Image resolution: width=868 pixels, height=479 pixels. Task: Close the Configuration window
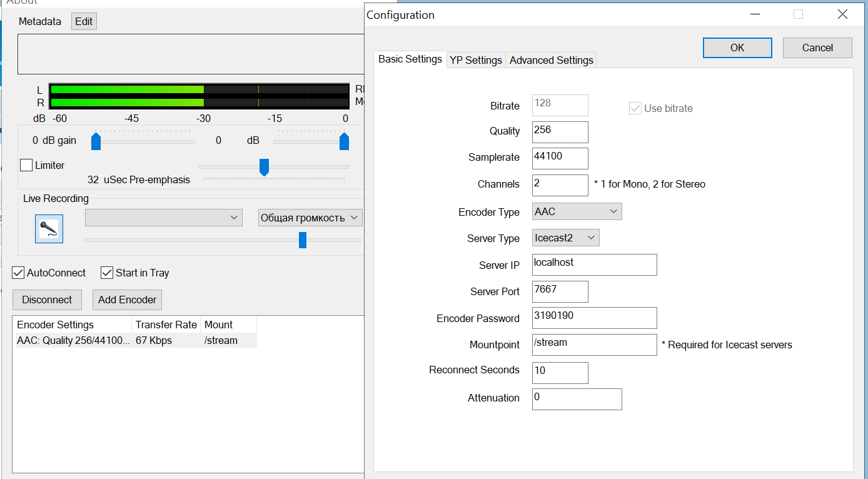pos(842,14)
